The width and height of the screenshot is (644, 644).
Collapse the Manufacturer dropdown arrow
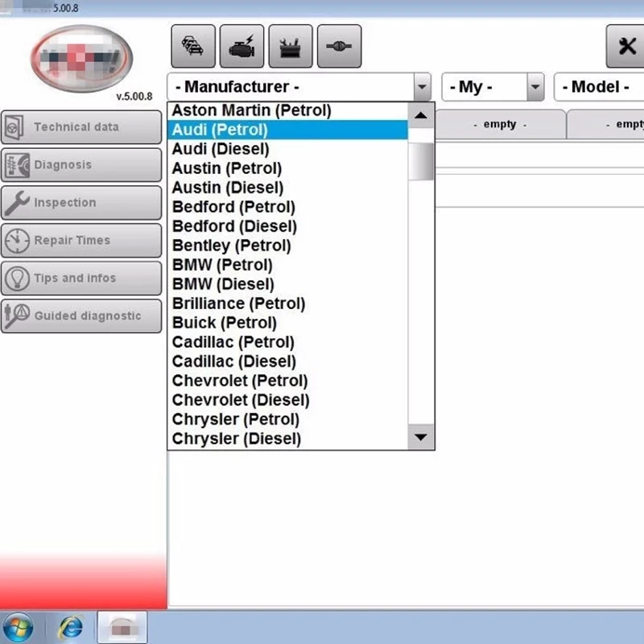pos(422,87)
